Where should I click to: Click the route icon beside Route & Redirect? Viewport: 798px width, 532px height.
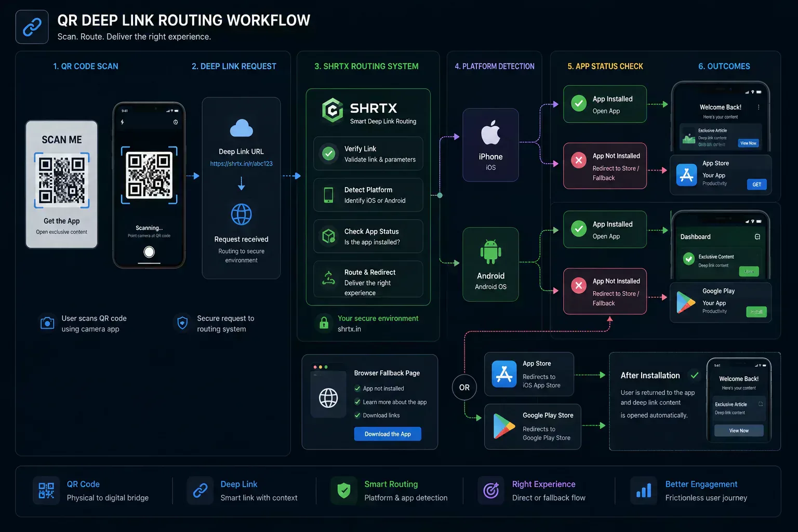pos(328,278)
